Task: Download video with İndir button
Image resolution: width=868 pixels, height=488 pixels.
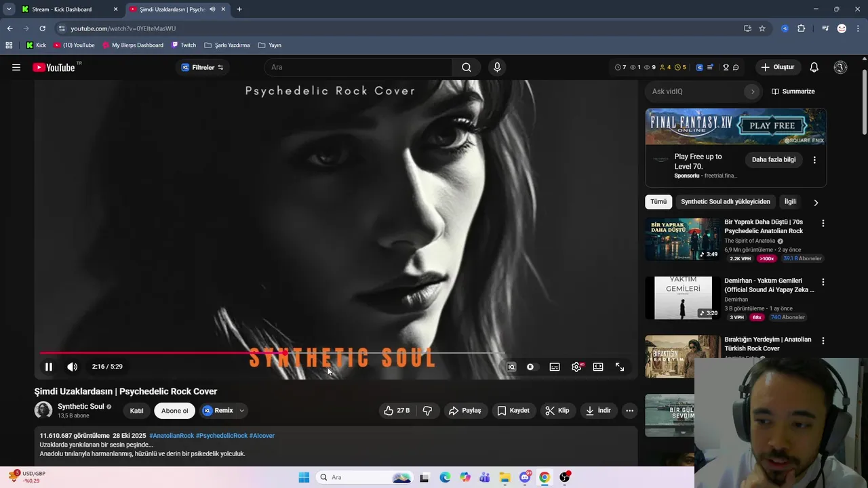Action: point(598,410)
